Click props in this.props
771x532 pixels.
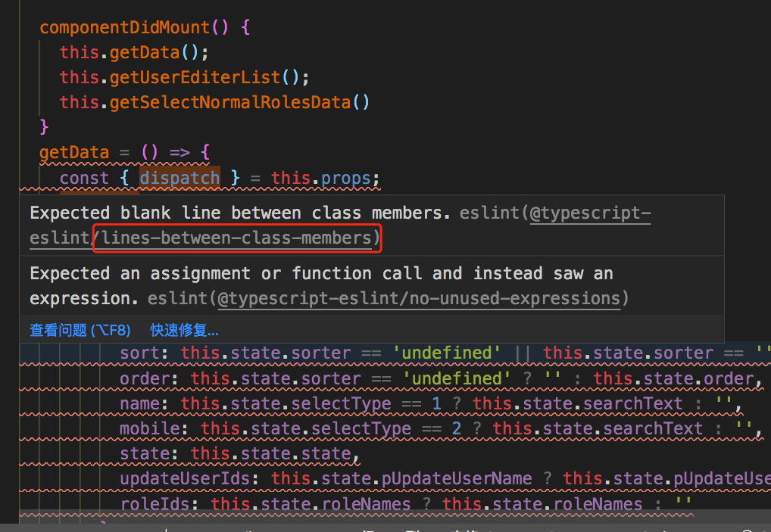click(345, 178)
